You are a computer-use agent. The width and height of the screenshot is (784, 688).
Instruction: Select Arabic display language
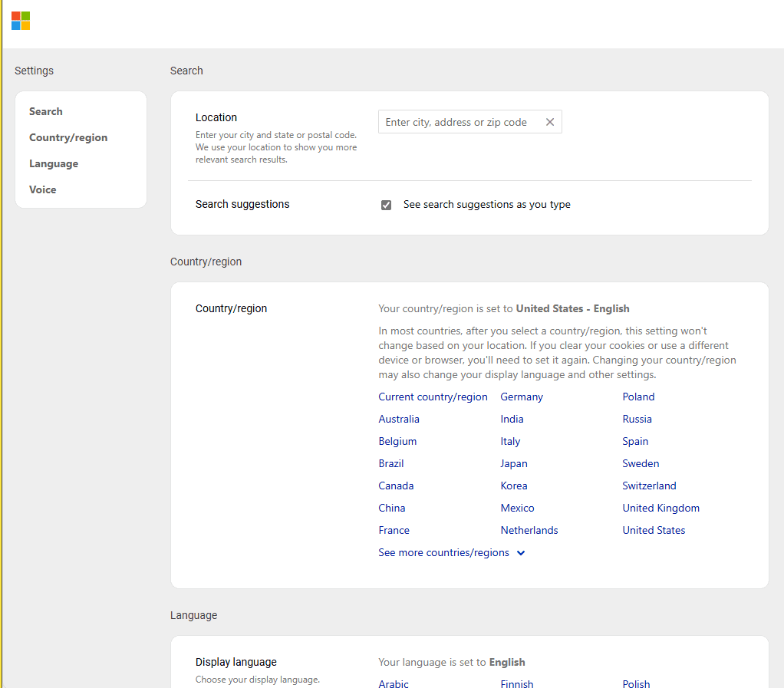click(394, 683)
